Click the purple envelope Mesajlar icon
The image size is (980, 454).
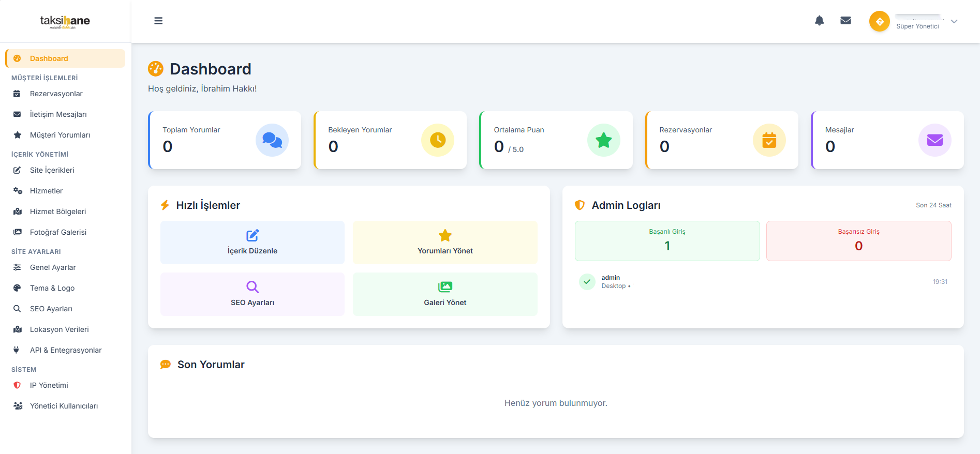pyautogui.click(x=934, y=140)
